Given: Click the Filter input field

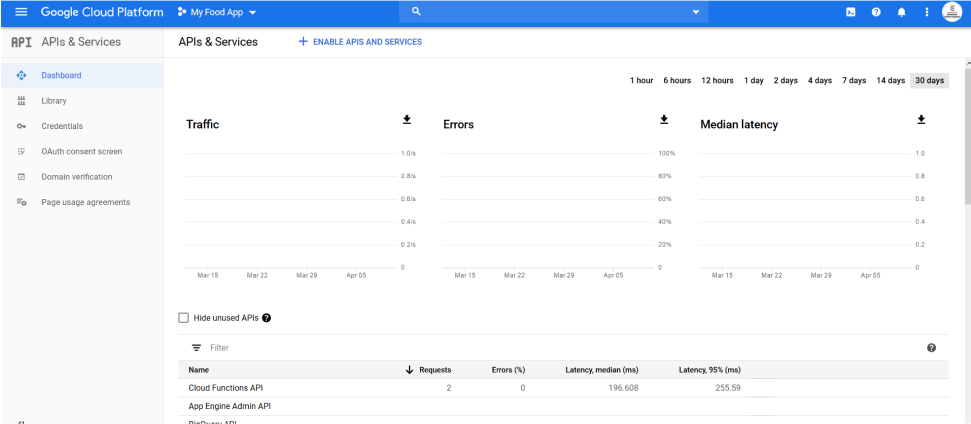Looking at the screenshot, I should click(400, 348).
